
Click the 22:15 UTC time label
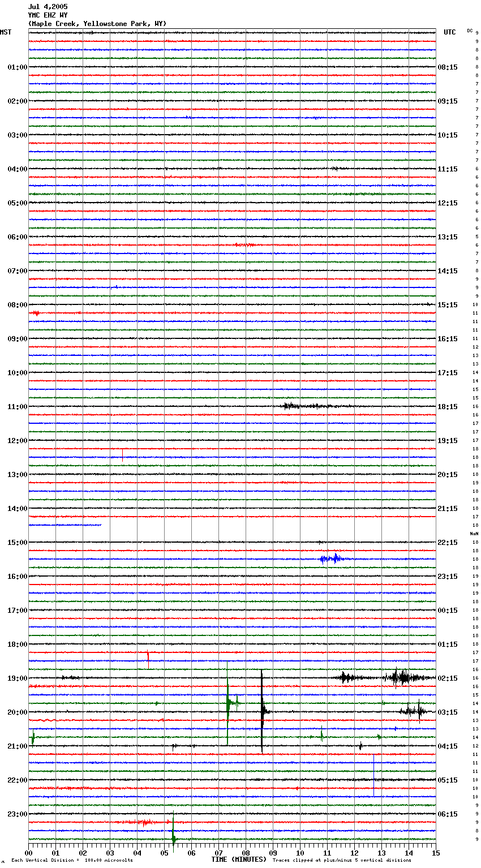[x=448, y=543]
